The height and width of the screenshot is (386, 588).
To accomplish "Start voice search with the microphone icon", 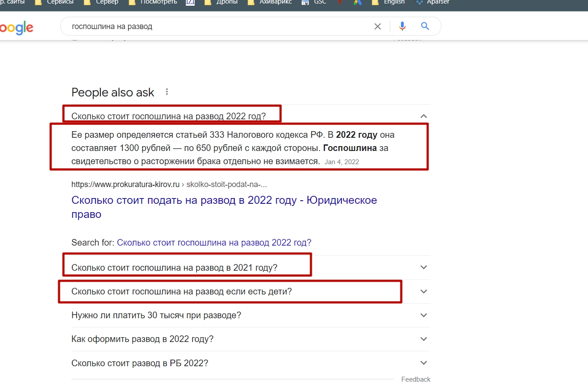I will 402,26.
